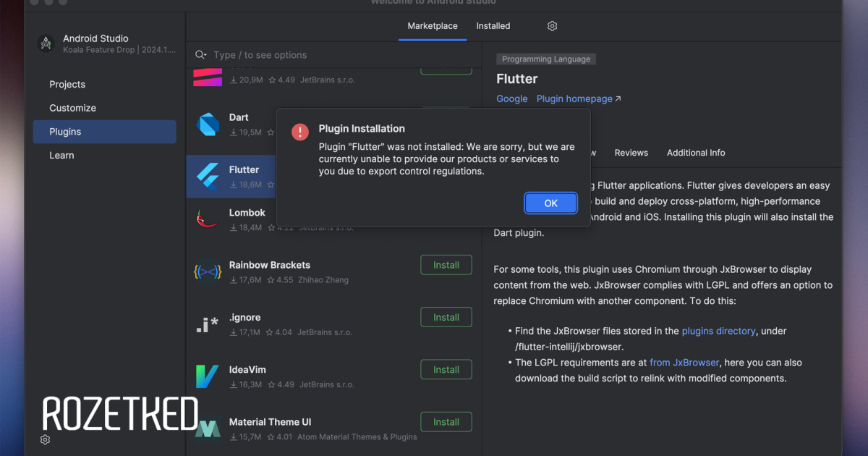Select the Dart plugin icon
The width and height of the screenshot is (868, 456).
pos(208,124)
